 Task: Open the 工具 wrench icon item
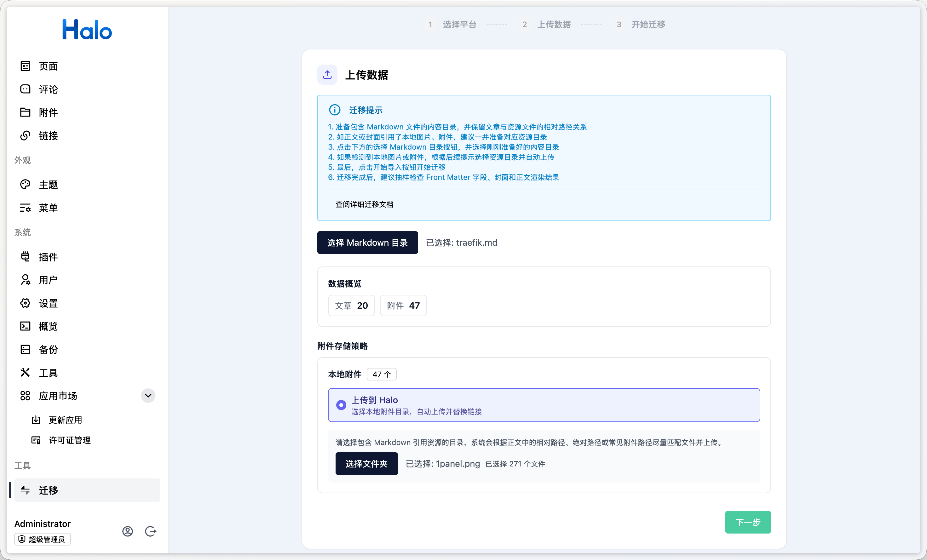pos(25,373)
